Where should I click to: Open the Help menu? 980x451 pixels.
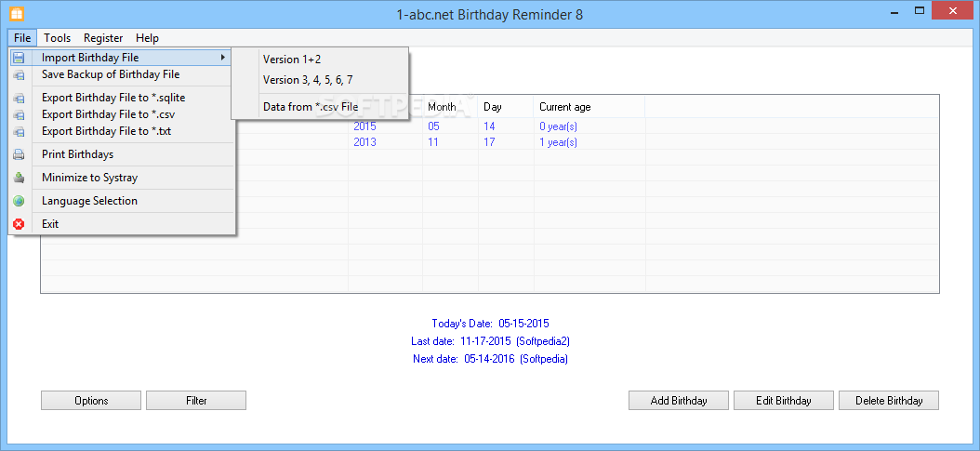(148, 38)
